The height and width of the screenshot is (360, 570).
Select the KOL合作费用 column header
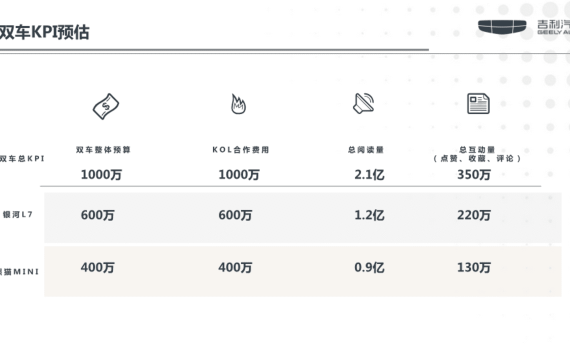(241, 150)
